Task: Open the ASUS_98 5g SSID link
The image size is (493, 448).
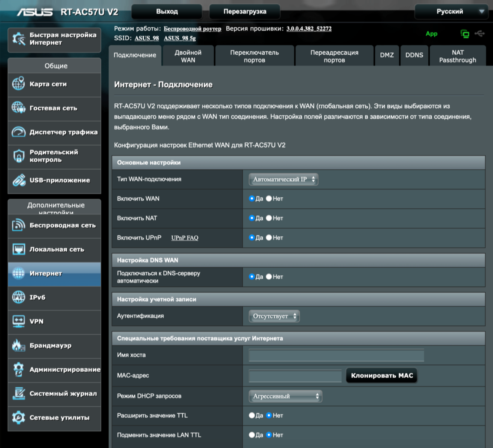Action: (180, 38)
